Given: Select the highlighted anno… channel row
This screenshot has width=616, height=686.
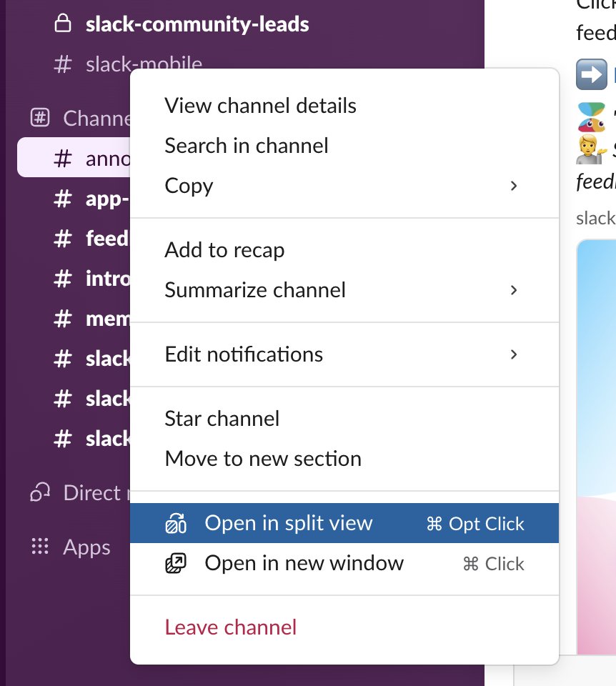Looking at the screenshot, I should pyautogui.click(x=74, y=157).
